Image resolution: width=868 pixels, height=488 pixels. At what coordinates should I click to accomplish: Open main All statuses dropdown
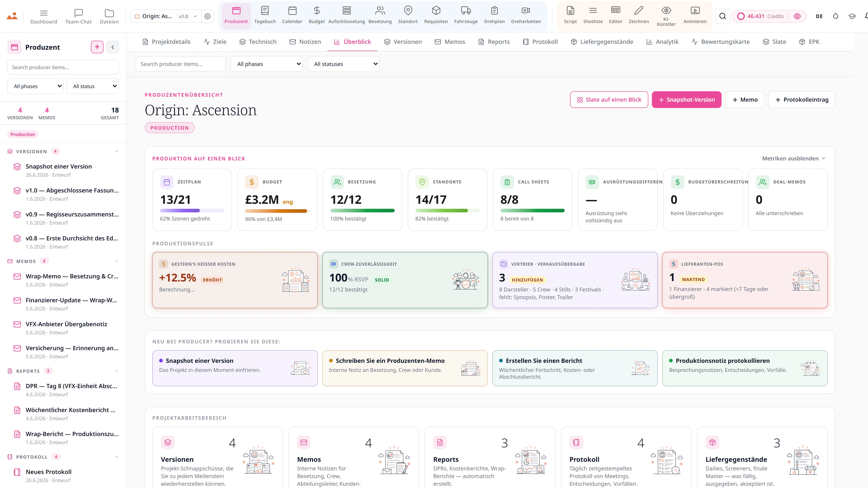[343, 64]
